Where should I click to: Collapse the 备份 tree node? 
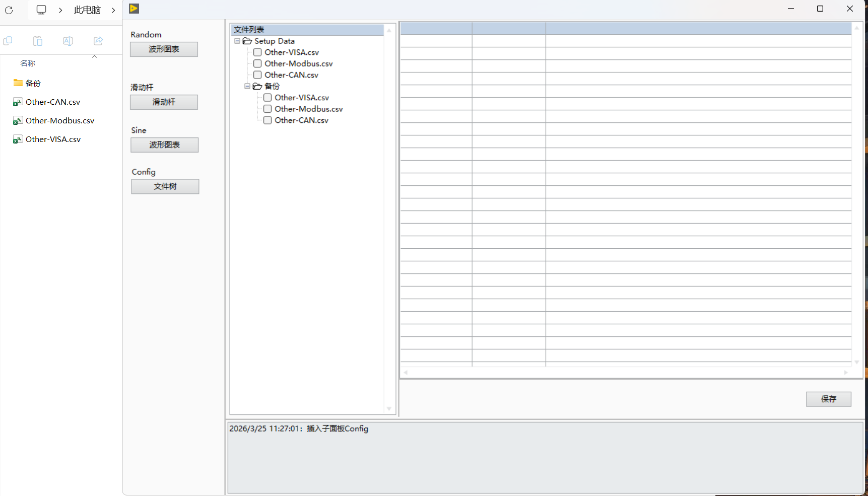[x=247, y=86]
